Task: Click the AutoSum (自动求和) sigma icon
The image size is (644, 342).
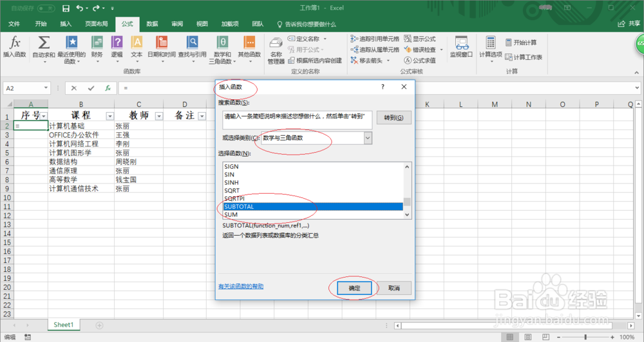Action: click(44, 48)
